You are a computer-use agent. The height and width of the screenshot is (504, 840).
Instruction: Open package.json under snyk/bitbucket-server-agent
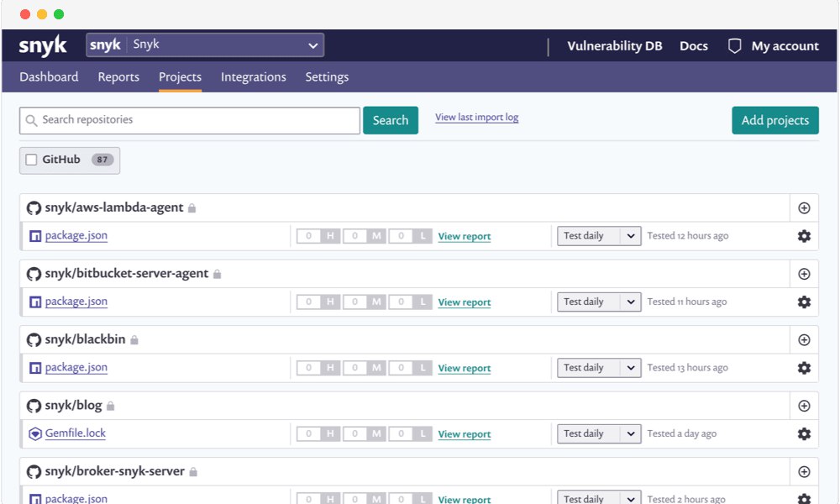point(76,302)
